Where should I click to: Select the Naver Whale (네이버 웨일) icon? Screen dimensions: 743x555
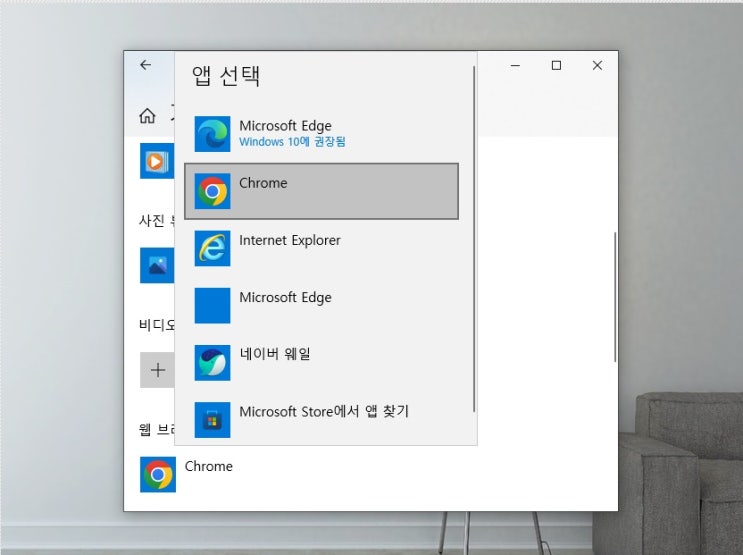[212, 363]
